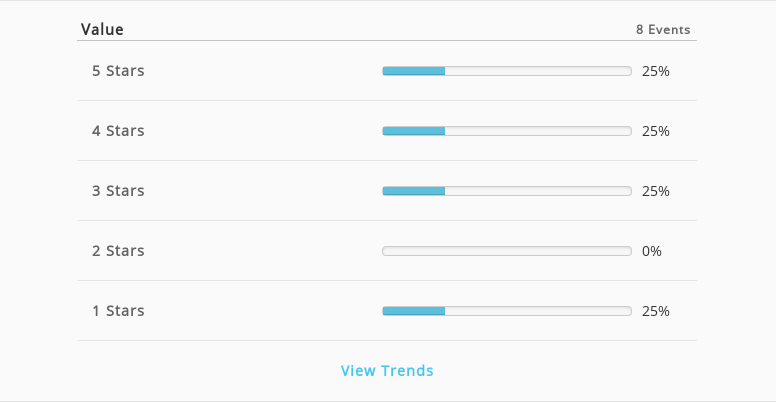Click the Value column header
Screen dimensions: 776x402
[102, 29]
